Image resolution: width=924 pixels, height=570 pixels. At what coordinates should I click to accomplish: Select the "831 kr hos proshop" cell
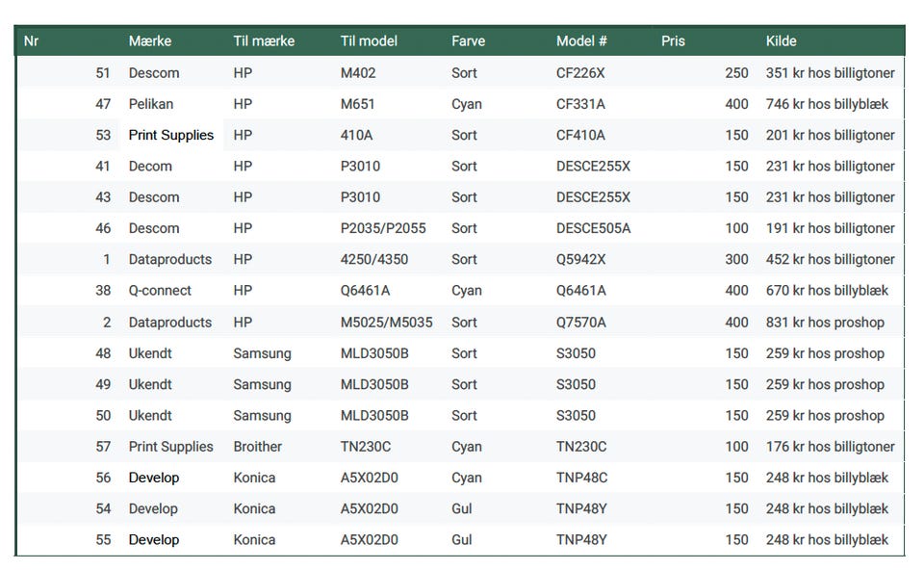coord(825,323)
